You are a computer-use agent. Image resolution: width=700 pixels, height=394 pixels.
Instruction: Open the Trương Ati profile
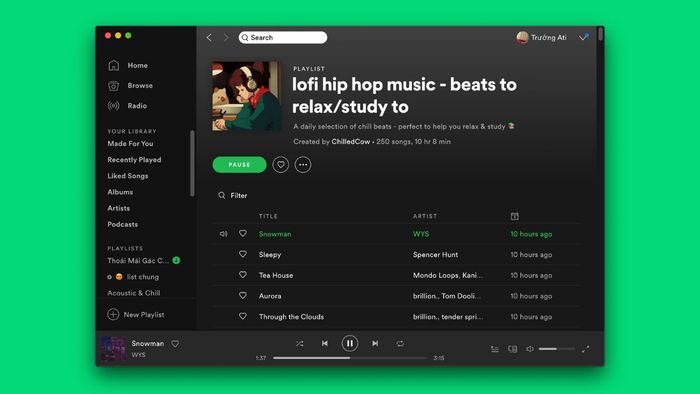point(541,37)
